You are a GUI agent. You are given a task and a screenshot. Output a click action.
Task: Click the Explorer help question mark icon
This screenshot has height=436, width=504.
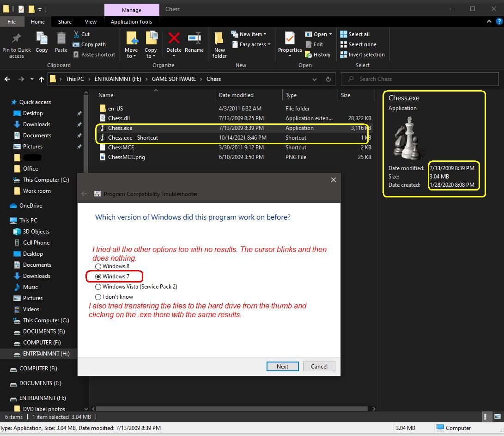tap(499, 22)
